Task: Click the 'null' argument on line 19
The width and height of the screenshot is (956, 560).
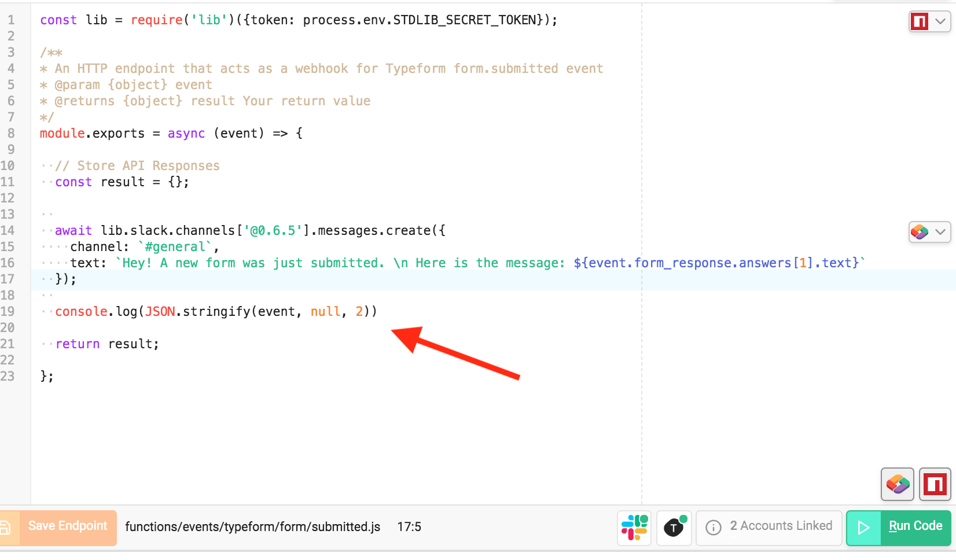Action: coord(326,311)
